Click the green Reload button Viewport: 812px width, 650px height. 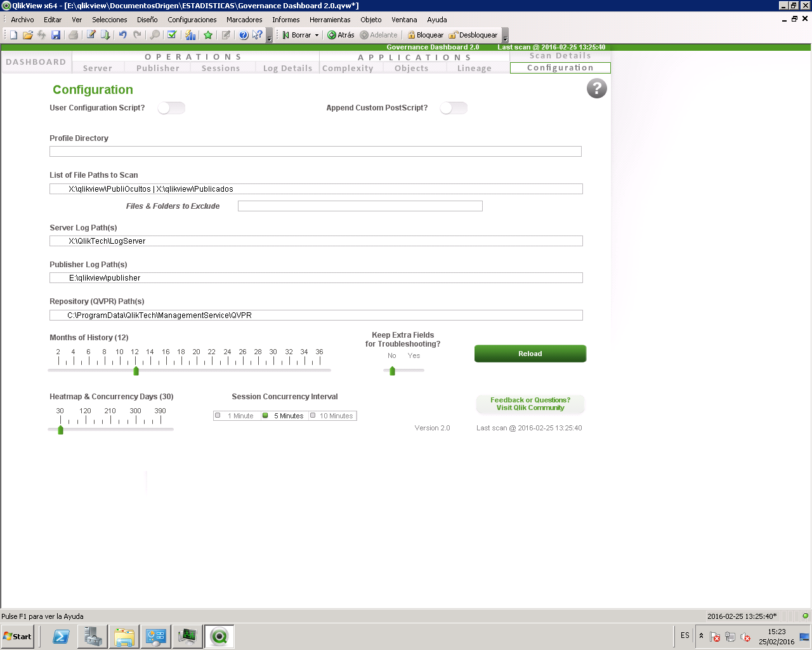(x=530, y=354)
